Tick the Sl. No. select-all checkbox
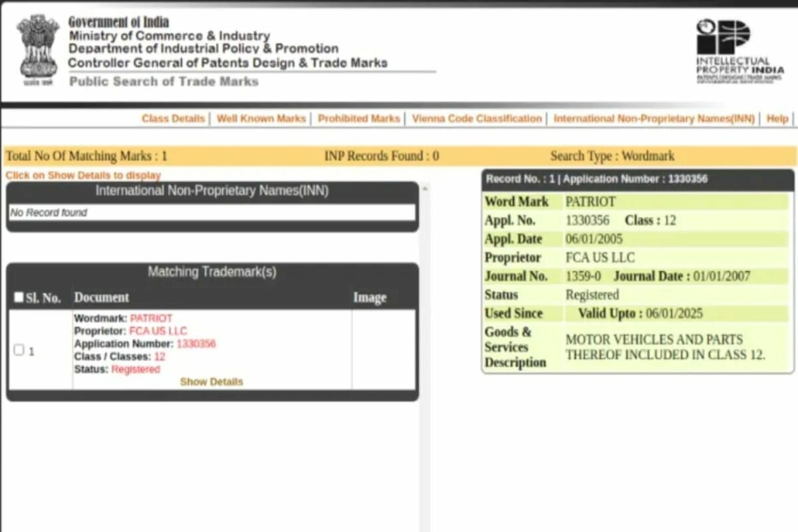The height and width of the screenshot is (532, 798). coord(19,297)
